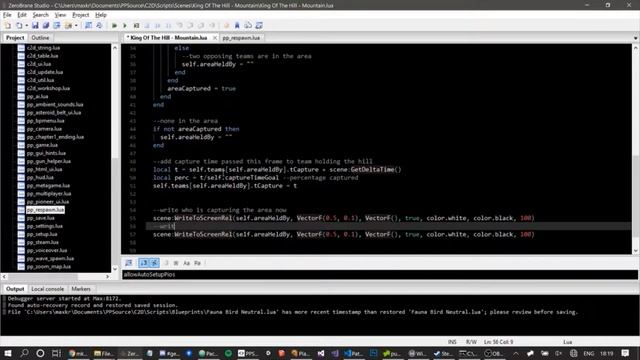This screenshot has height=360, width=640.
Task: Open the File menu
Action: [x=7, y=15]
